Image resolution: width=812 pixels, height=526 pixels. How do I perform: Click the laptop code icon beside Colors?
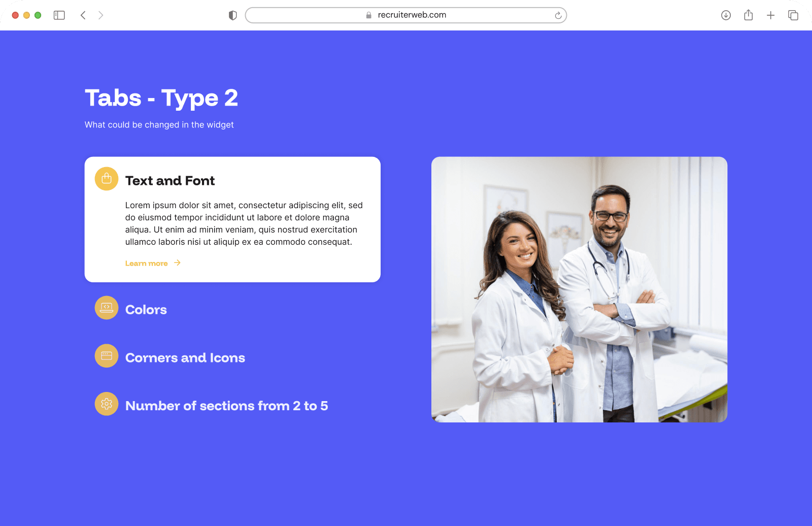107,308
